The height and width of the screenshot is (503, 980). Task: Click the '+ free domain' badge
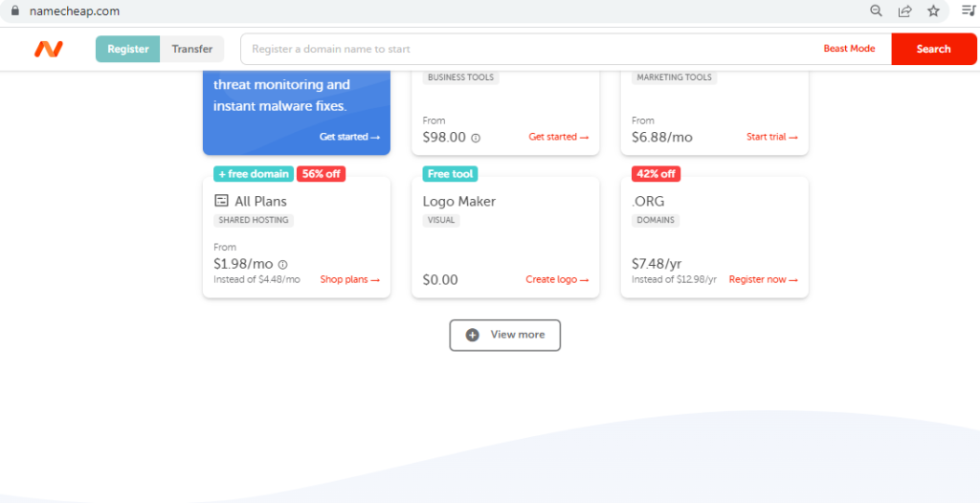[x=254, y=174]
